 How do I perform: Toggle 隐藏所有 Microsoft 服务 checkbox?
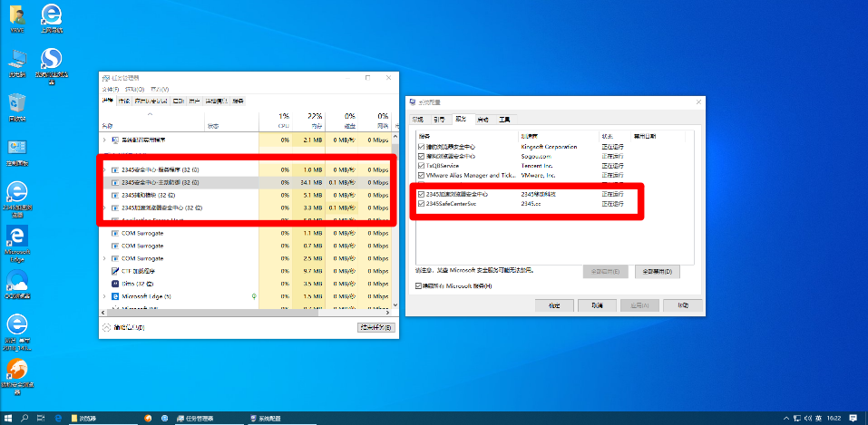[418, 286]
